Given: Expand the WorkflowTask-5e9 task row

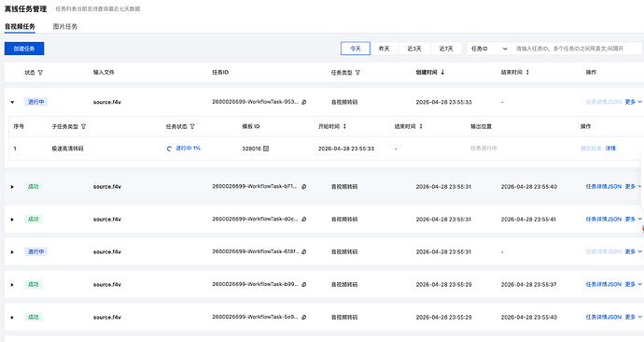Looking at the screenshot, I should coord(12,318).
